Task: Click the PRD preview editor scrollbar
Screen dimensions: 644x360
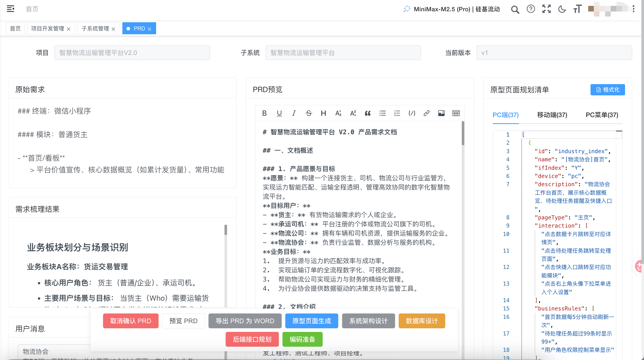Action: (x=463, y=133)
